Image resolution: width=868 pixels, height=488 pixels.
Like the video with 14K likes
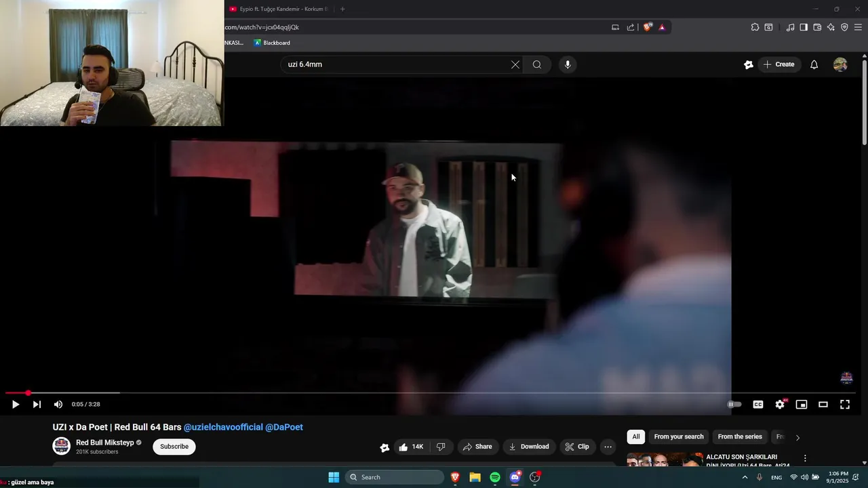coord(411,447)
